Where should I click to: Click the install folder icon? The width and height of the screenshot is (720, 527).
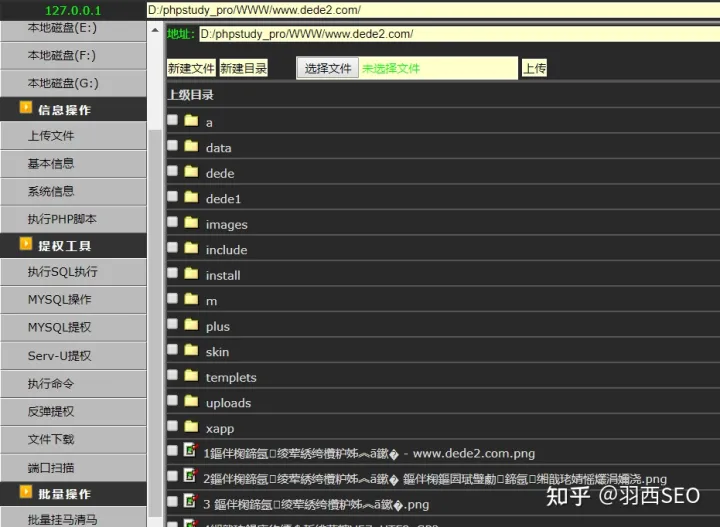tap(191, 274)
